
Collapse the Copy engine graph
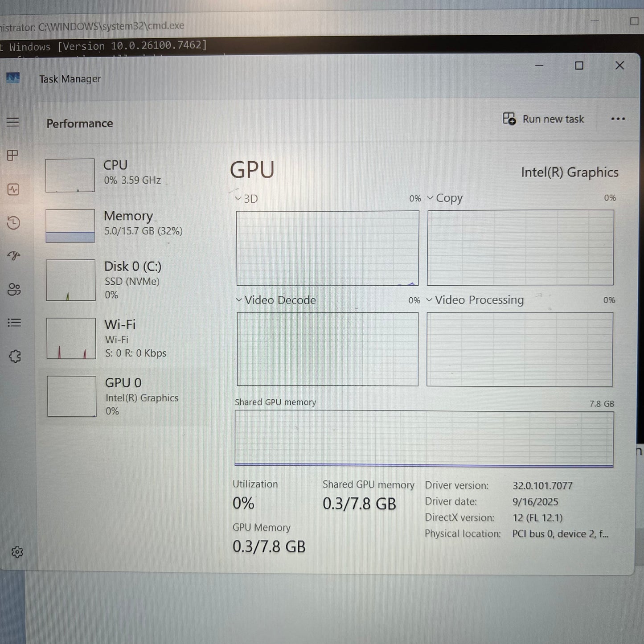430,198
